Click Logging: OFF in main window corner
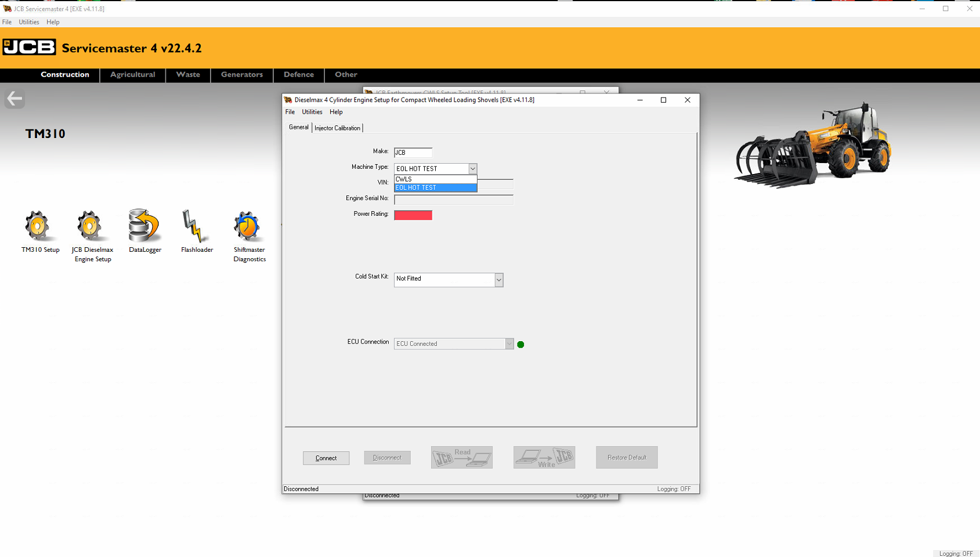The image size is (980, 557). click(956, 554)
